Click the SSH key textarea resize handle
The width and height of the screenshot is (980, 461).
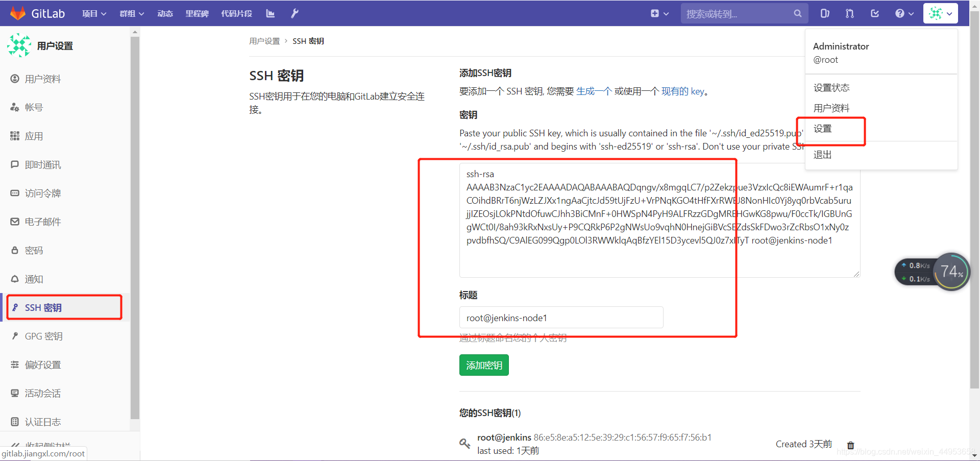click(x=856, y=274)
